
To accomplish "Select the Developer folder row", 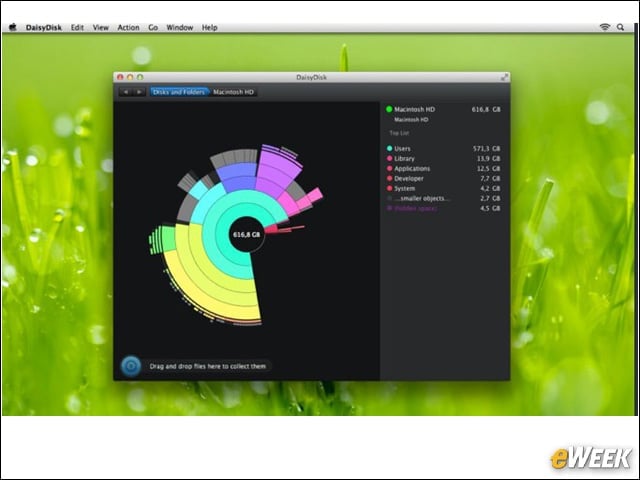I will [443, 178].
